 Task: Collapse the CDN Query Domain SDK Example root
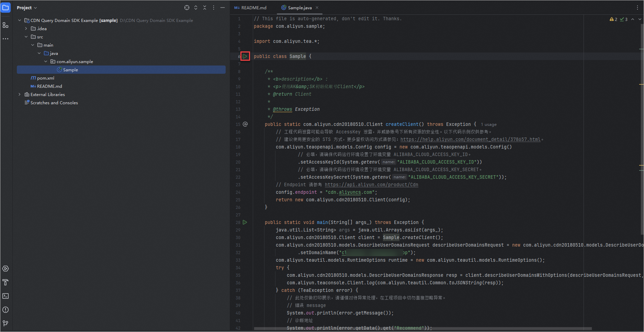coord(20,21)
